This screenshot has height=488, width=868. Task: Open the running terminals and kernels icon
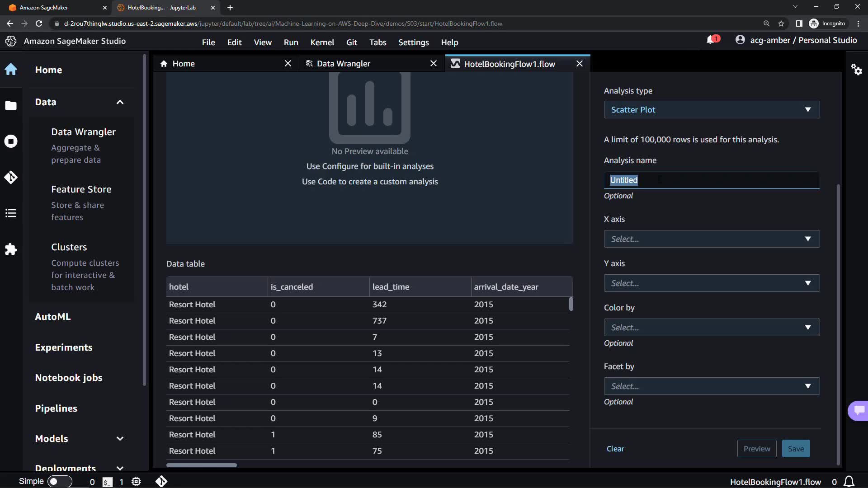pos(11,141)
